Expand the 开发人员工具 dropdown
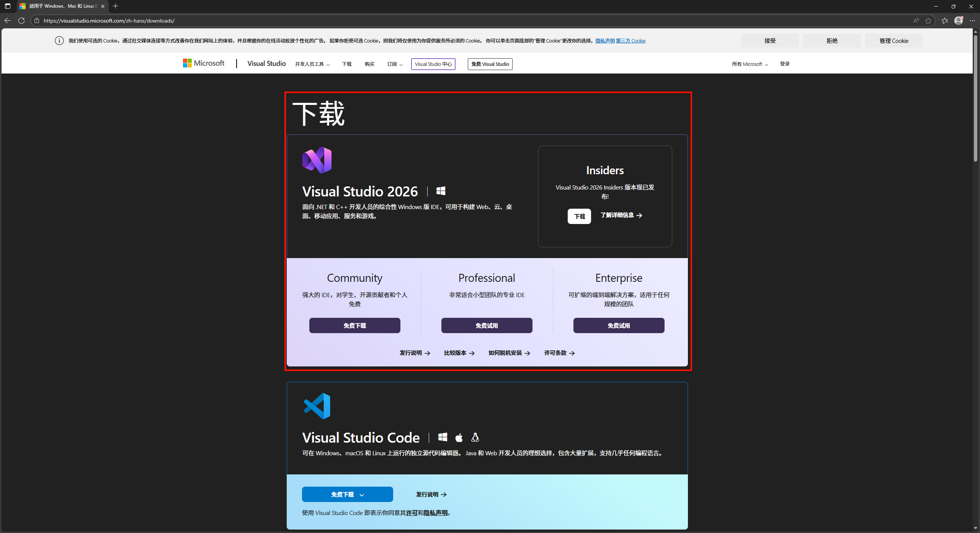 click(x=312, y=64)
